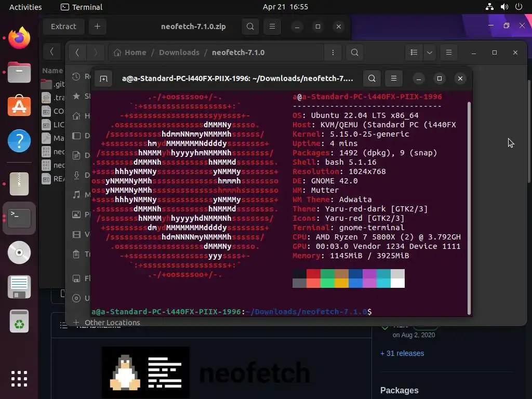532x399 pixels.
Task: Navigate to Downloads in path bar
Action: [x=179, y=52]
